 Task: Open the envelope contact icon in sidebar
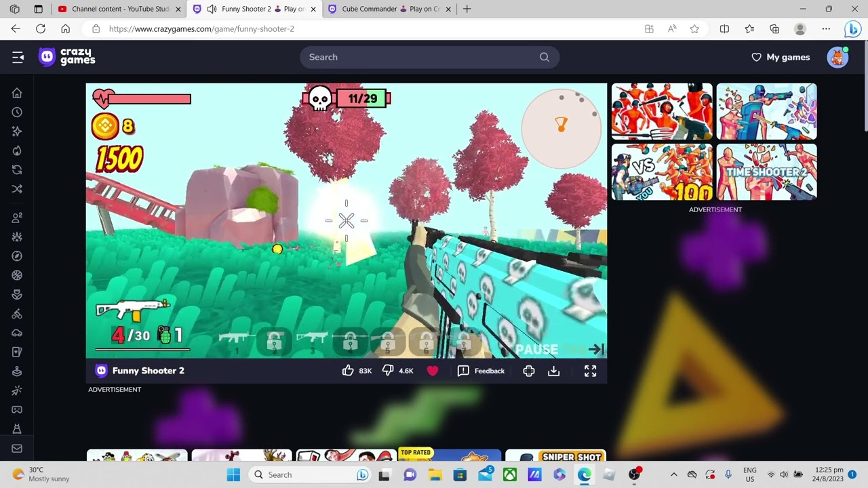point(17,448)
